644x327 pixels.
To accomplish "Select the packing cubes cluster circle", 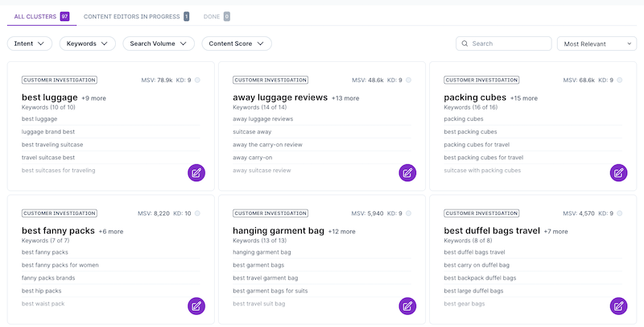I will (x=619, y=80).
